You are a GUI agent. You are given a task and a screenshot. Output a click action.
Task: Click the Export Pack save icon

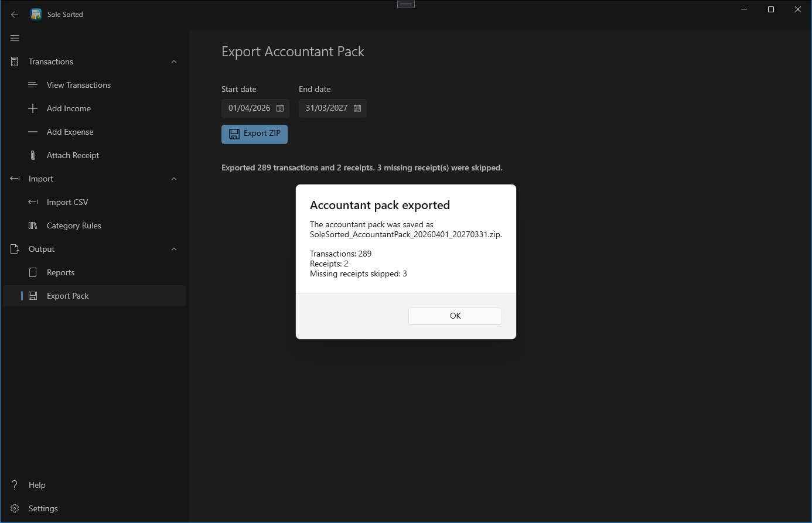(x=33, y=296)
